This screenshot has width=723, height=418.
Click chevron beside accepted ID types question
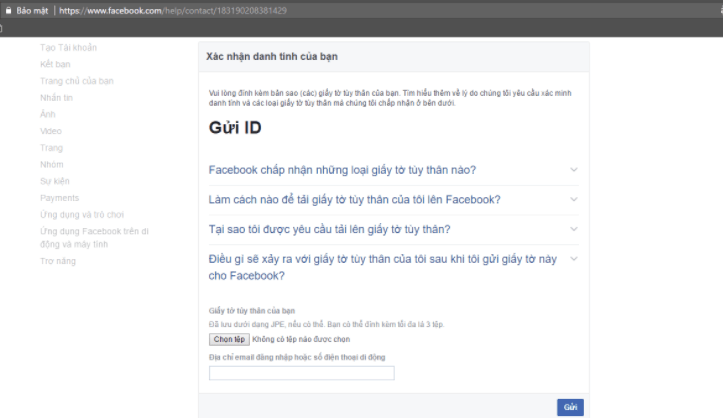point(574,170)
